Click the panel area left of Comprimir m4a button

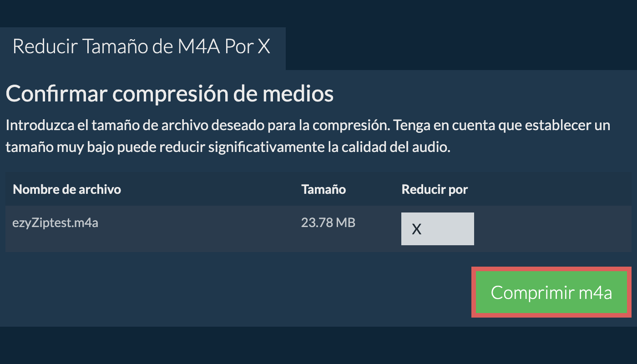tap(237, 292)
